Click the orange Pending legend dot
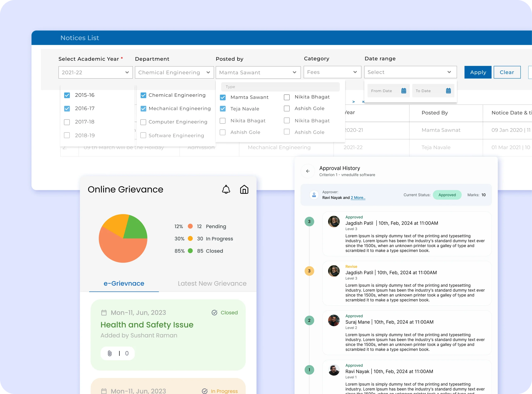This screenshot has width=532, height=394. pos(190,226)
